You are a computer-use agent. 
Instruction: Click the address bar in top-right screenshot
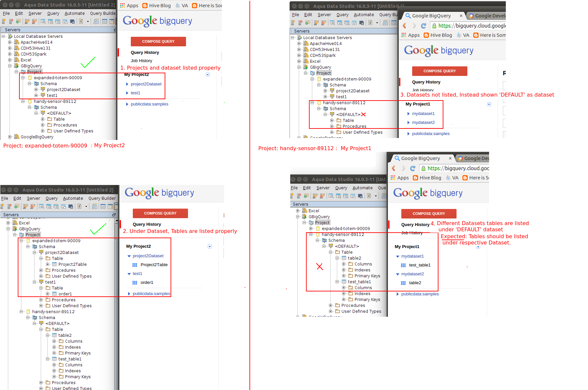468,26
